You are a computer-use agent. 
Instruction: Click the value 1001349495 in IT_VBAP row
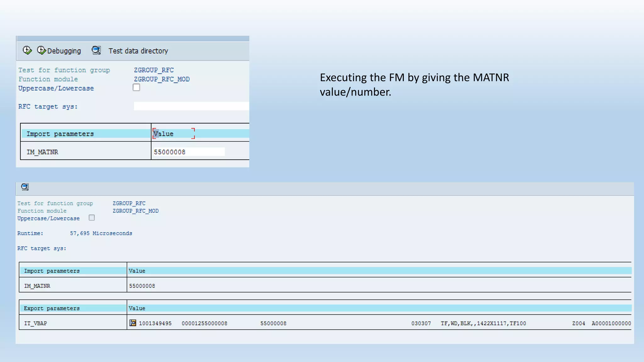(155, 323)
